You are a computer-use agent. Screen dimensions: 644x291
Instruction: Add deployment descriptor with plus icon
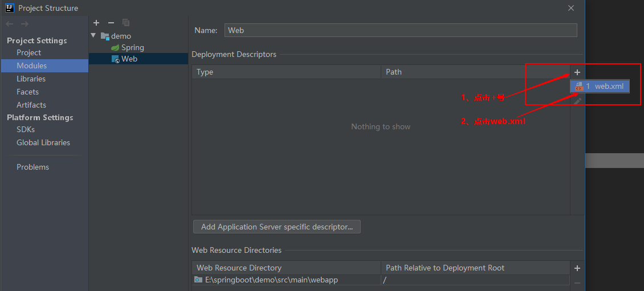point(577,72)
